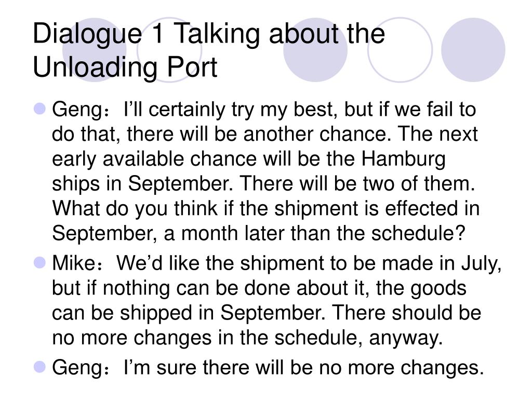Viewport: 532px width, 399px height.
Task: Click the speaker name 'Mike'
Action: tap(74, 263)
